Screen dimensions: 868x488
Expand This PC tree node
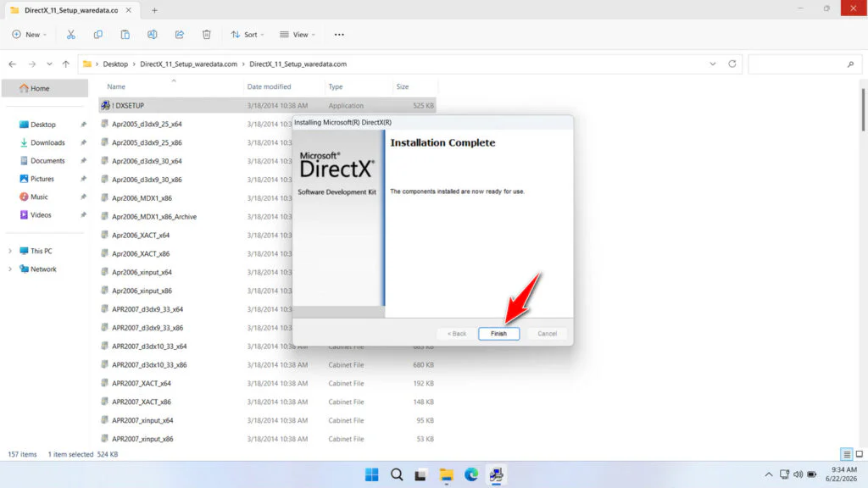10,251
